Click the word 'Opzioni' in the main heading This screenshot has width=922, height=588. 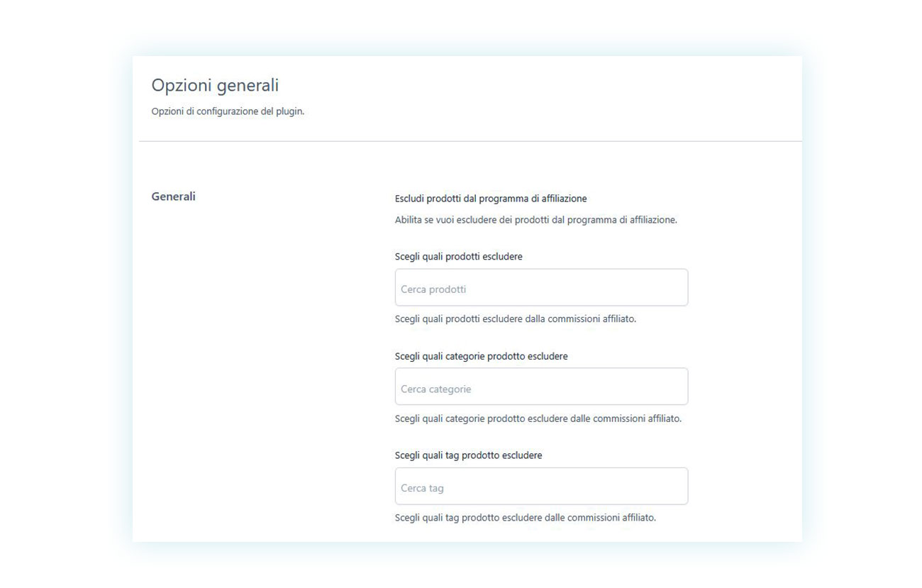pyautogui.click(x=182, y=86)
